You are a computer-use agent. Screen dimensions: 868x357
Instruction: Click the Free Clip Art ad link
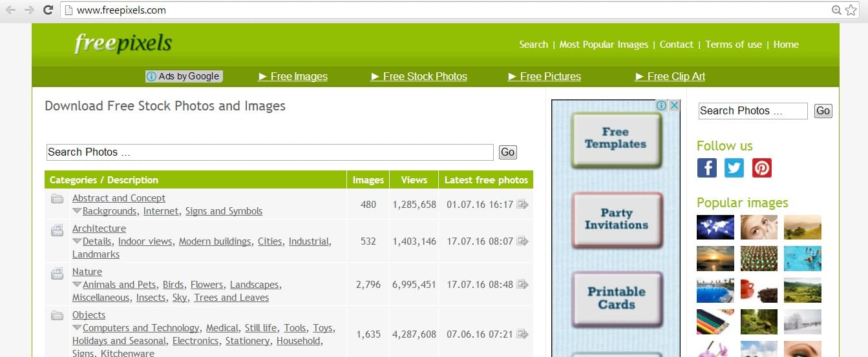(x=670, y=76)
